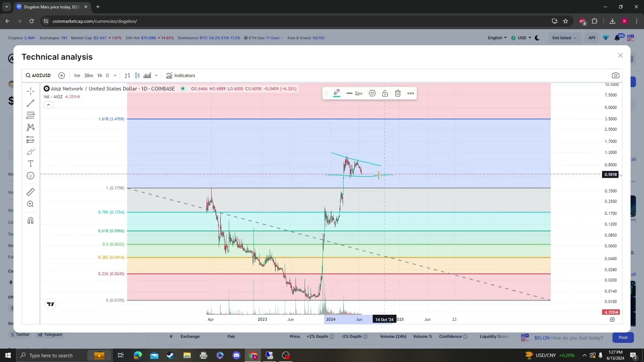Grab the drawing toolbar drag handle
Screen dimensions: 644x362
pyautogui.click(x=326, y=94)
